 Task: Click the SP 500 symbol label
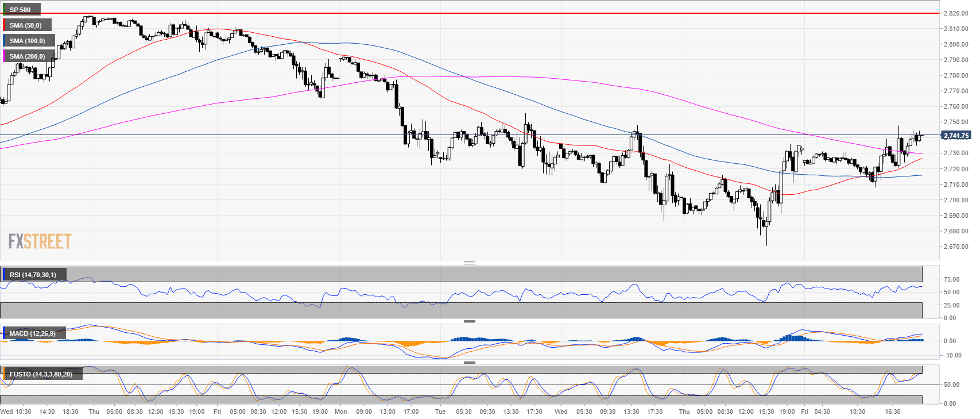[21, 10]
